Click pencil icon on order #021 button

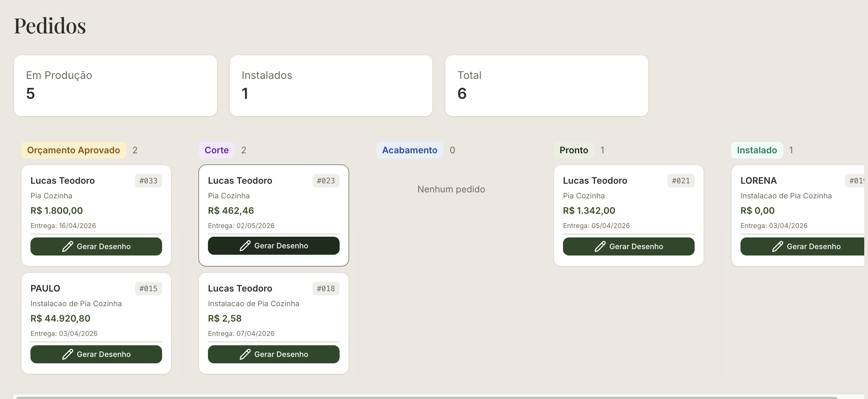point(600,246)
